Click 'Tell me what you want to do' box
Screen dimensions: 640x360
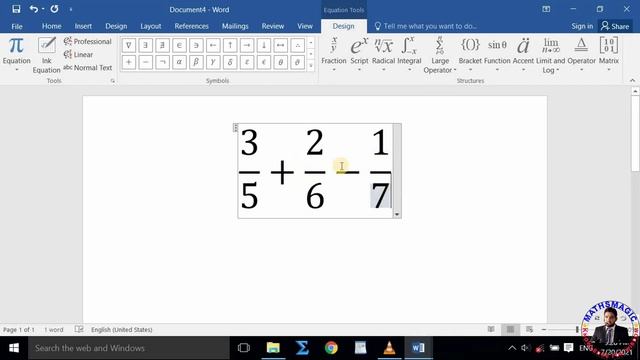[426, 26]
